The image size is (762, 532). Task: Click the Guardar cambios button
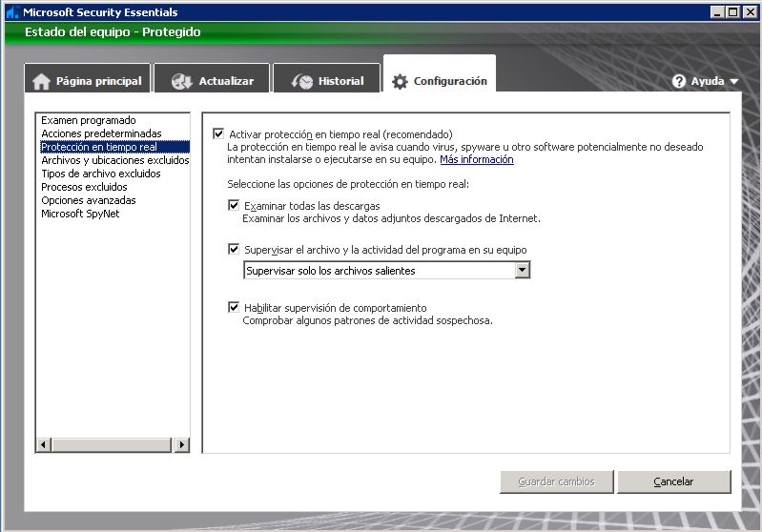point(556,481)
